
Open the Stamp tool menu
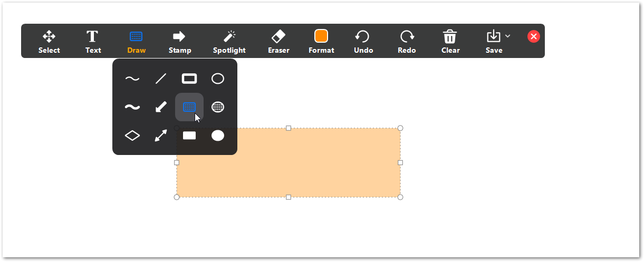point(179,41)
